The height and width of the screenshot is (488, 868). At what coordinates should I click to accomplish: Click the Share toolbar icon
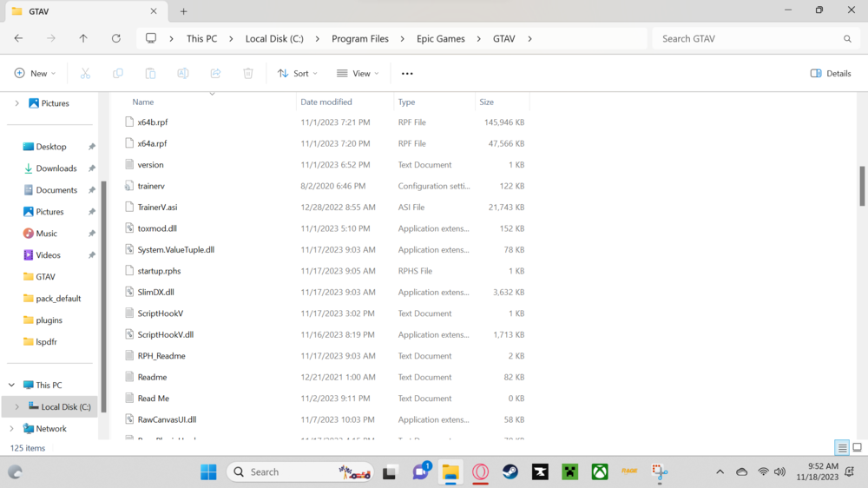coord(215,73)
